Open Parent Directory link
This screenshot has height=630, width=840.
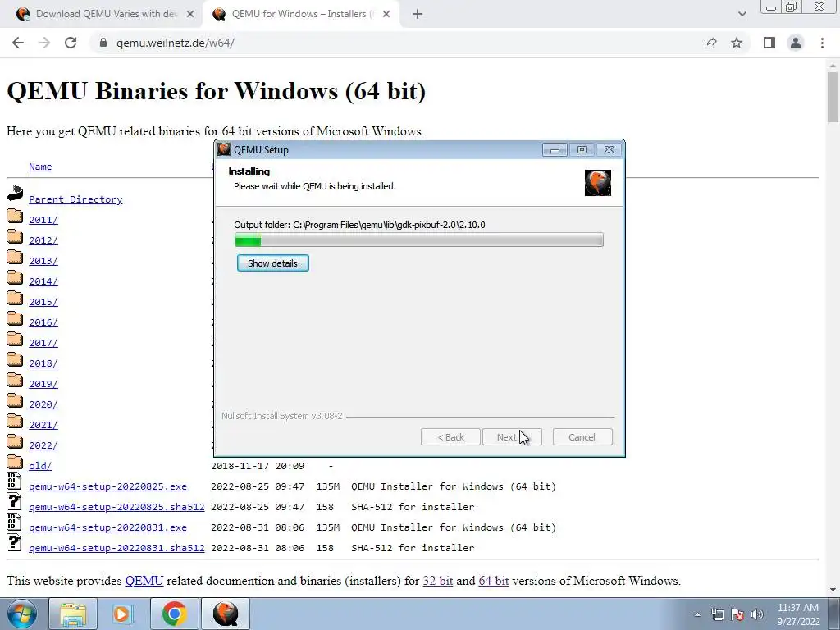[x=75, y=199]
